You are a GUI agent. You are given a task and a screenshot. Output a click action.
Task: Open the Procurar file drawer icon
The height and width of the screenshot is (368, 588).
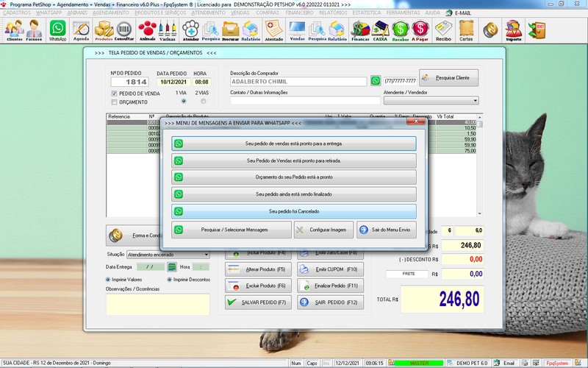230,30
